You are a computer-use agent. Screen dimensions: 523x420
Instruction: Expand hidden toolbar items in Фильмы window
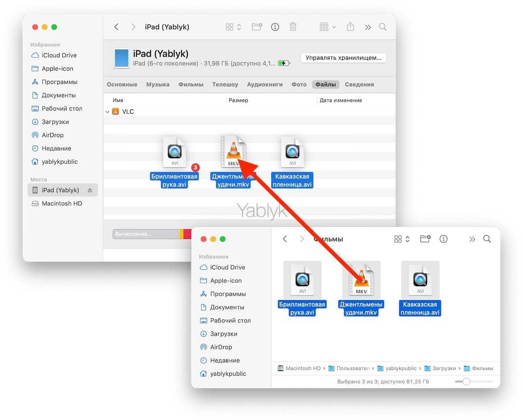point(472,239)
